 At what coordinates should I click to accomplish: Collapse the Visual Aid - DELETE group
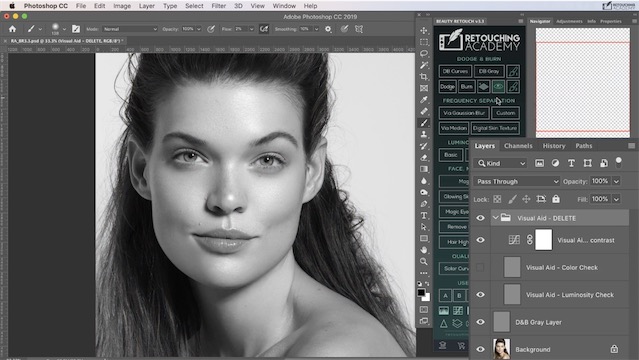click(x=495, y=218)
